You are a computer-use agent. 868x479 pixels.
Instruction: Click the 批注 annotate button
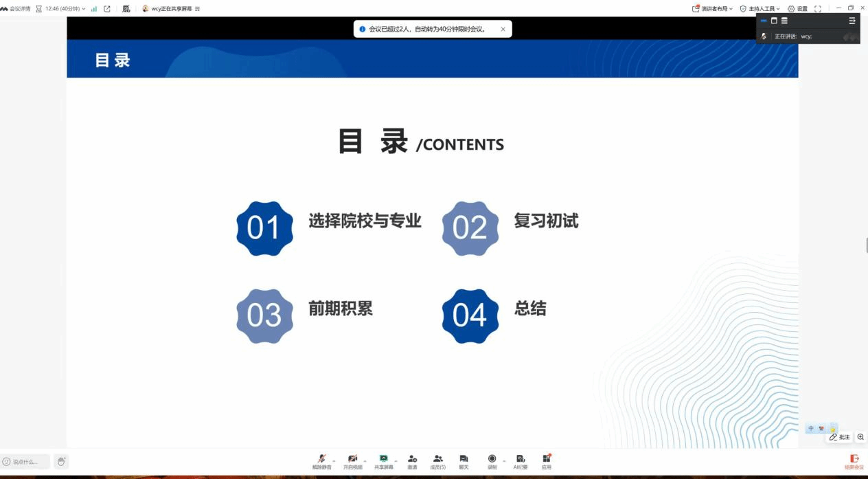coord(839,437)
